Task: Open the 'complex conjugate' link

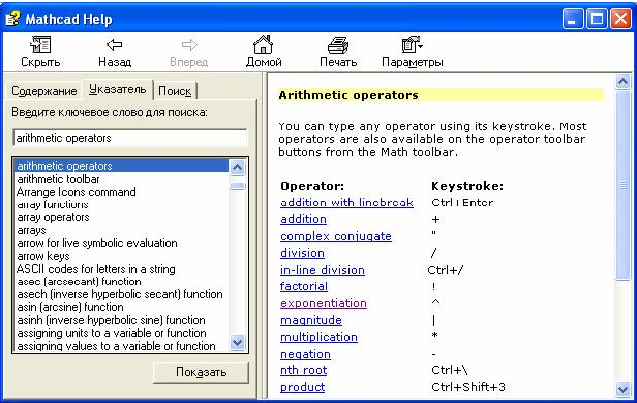Action: click(x=336, y=236)
